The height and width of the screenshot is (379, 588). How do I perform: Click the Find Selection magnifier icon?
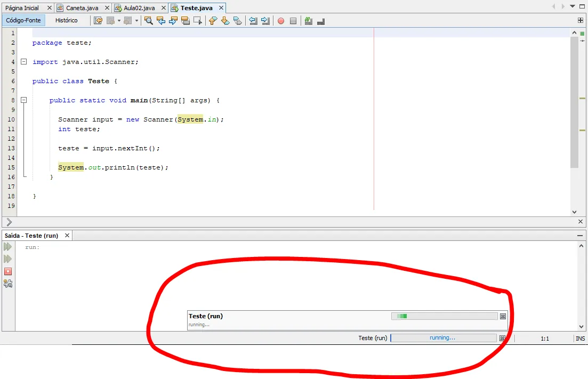[x=149, y=21]
